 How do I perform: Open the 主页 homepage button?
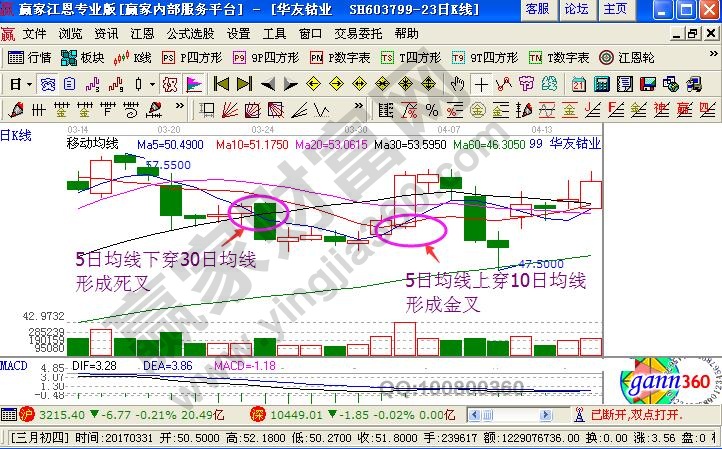(x=615, y=9)
